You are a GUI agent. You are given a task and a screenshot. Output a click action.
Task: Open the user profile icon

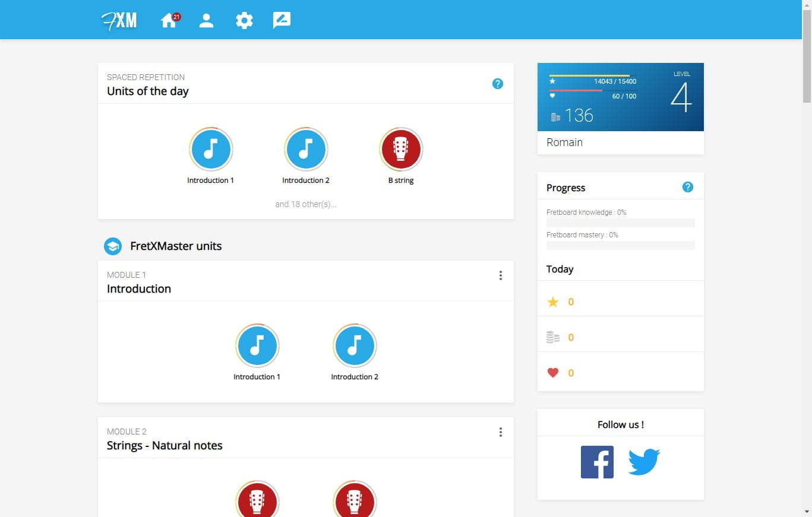tap(206, 21)
